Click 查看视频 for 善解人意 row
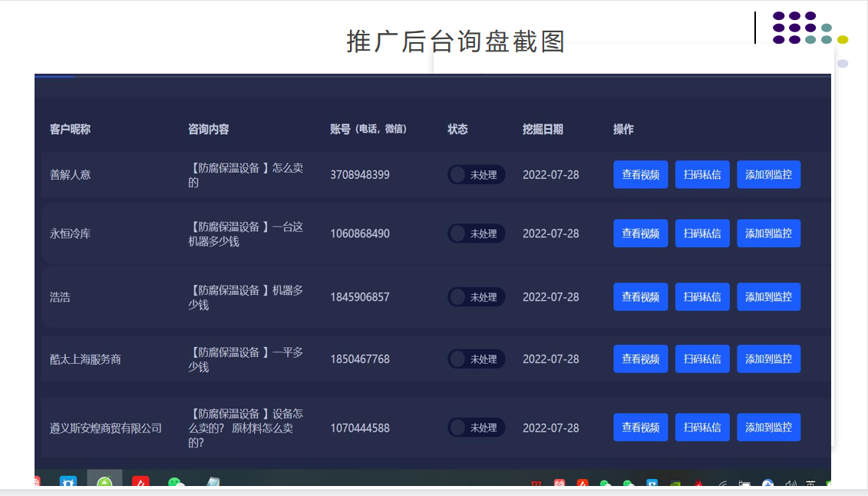This screenshot has width=868, height=496. point(641,175)
